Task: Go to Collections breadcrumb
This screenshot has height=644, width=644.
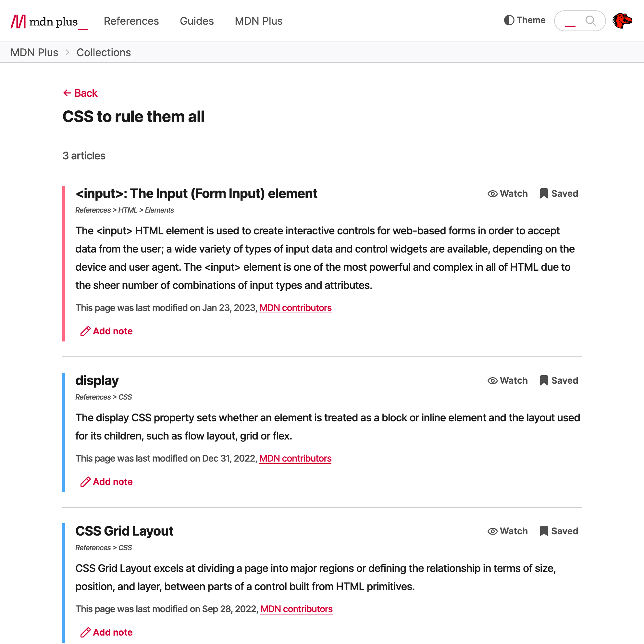Action: 104,53
